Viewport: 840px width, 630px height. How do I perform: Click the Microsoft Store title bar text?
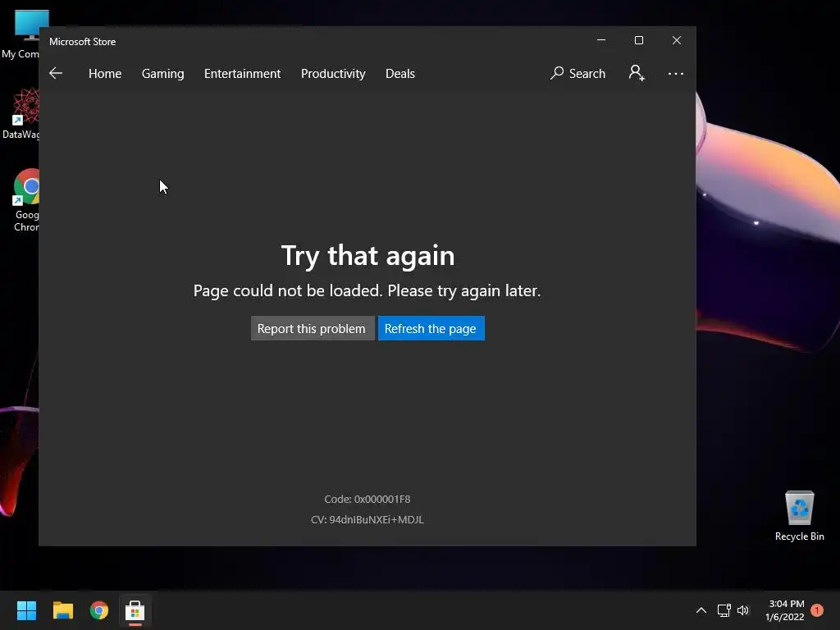coord(83,41)
